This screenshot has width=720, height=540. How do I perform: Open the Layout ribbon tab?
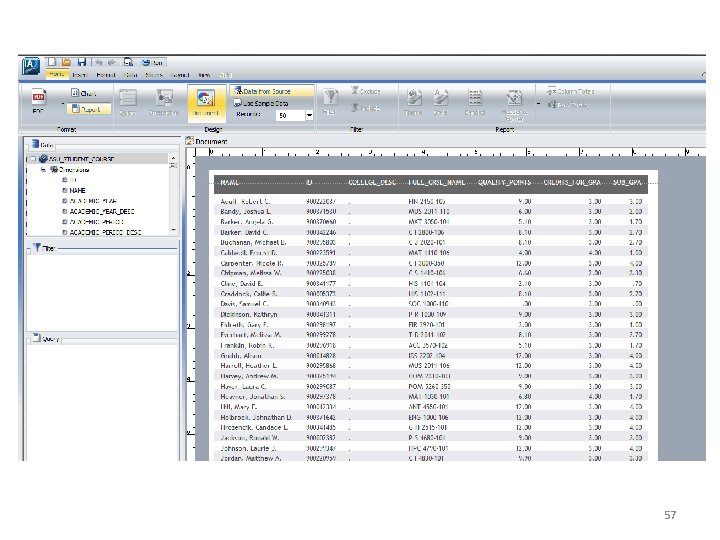click(x=180, y=74)
